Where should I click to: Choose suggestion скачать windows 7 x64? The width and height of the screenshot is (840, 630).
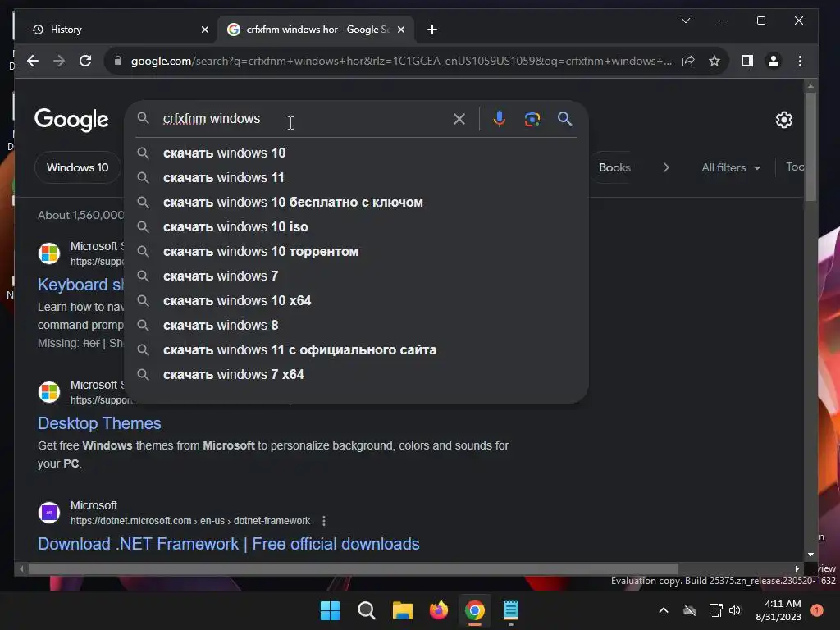coord(356,375)
